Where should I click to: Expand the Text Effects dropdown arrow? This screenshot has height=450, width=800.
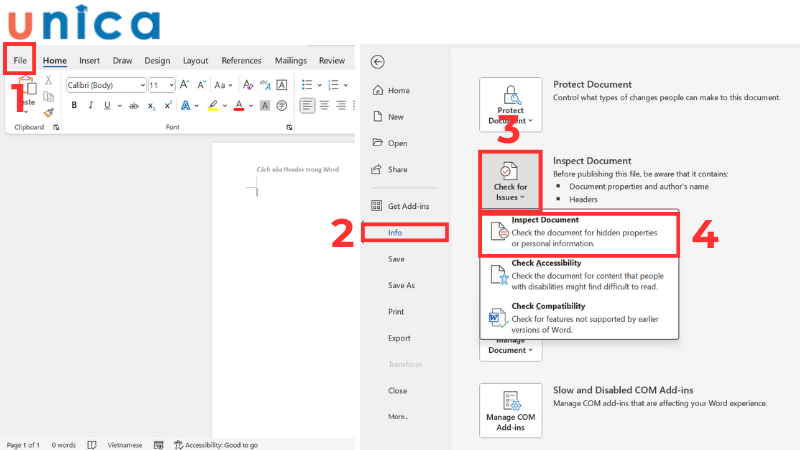(196, 106)
